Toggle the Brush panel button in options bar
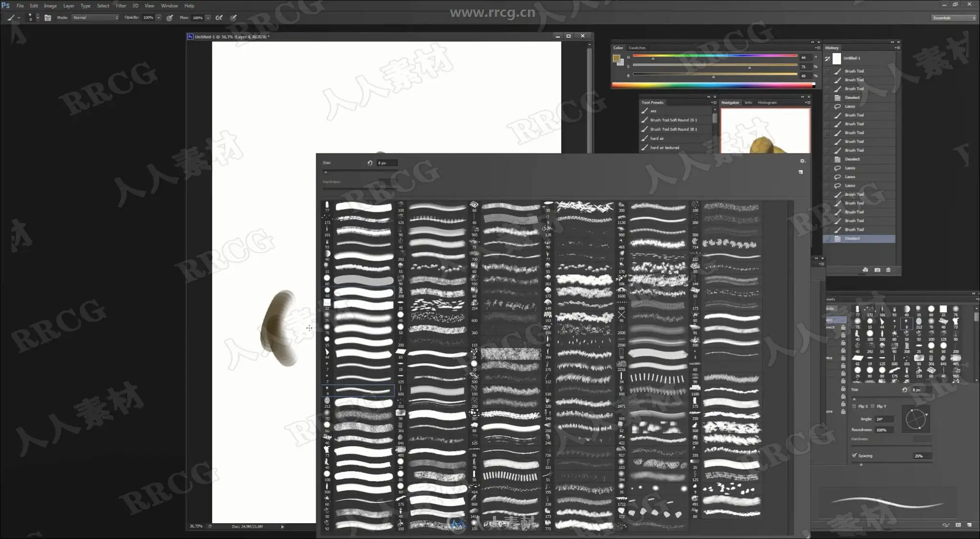This screenshot has width=980, height=539. click(48, 18)
